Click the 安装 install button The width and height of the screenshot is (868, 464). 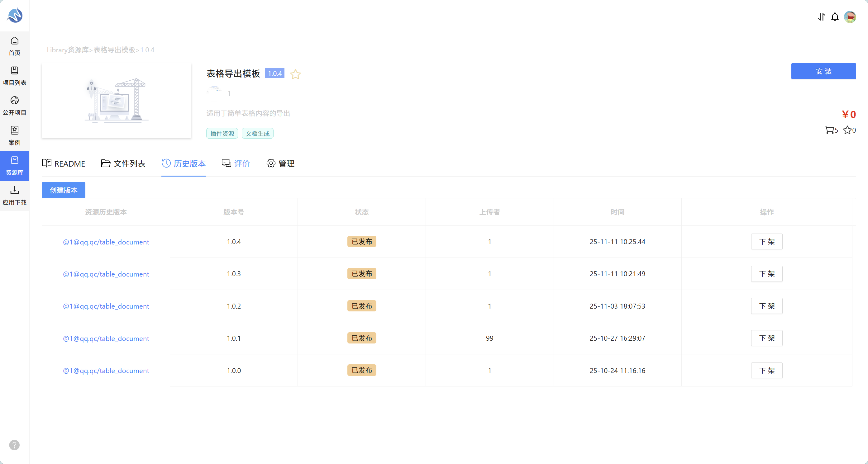click(x=823, y=71)
